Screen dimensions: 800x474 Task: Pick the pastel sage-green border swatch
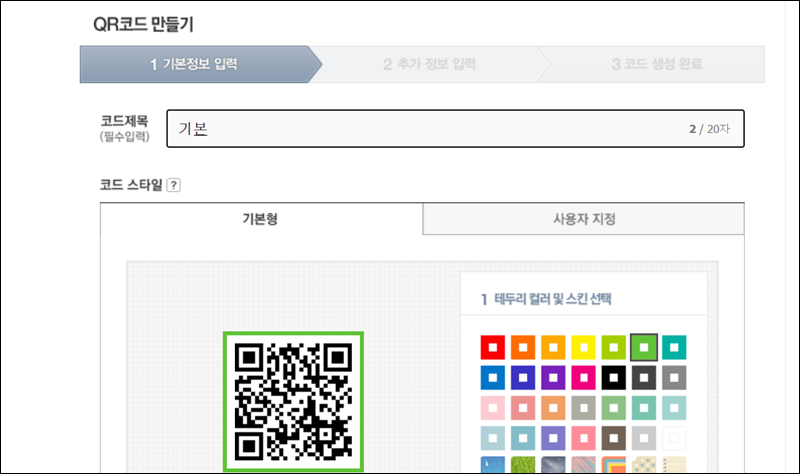(x=613, y=408)
